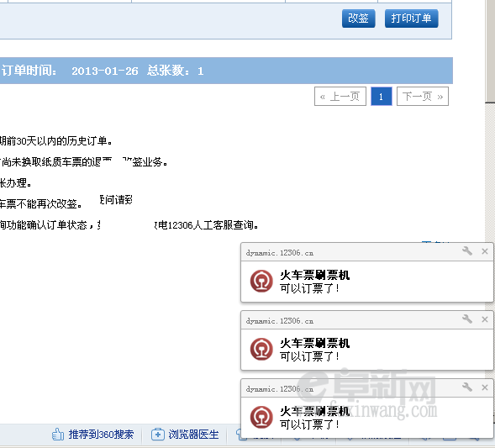
Task: Click the thumbs-up icon beside 推荐到360搜索
Action: pos(58,435)
